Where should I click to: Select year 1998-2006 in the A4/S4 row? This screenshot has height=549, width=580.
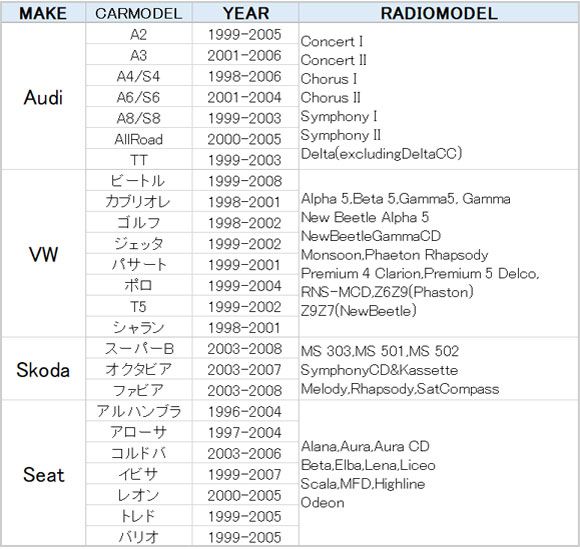(246, 76)
